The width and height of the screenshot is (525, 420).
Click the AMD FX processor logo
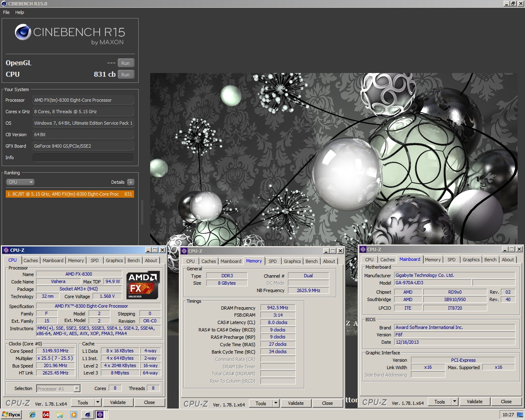tap(142, 285)
